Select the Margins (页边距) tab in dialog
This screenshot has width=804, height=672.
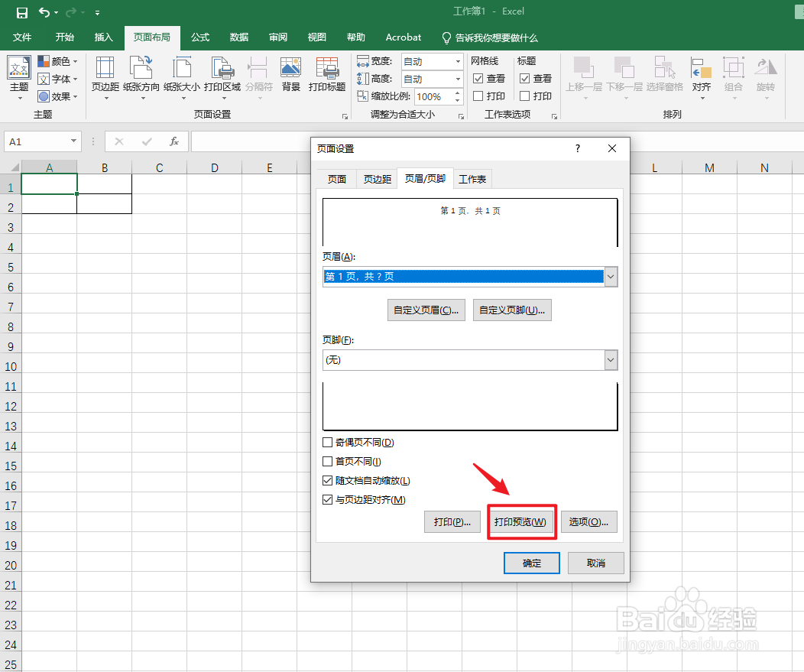377,179
